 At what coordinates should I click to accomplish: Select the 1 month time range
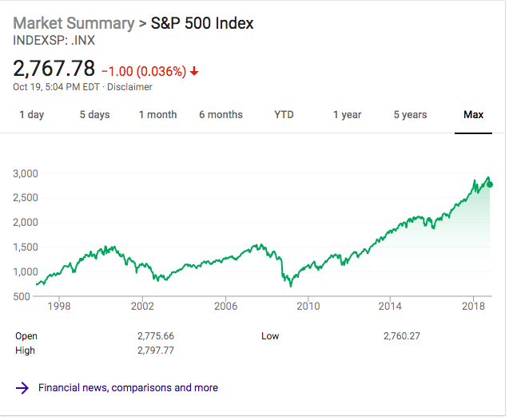157,115
